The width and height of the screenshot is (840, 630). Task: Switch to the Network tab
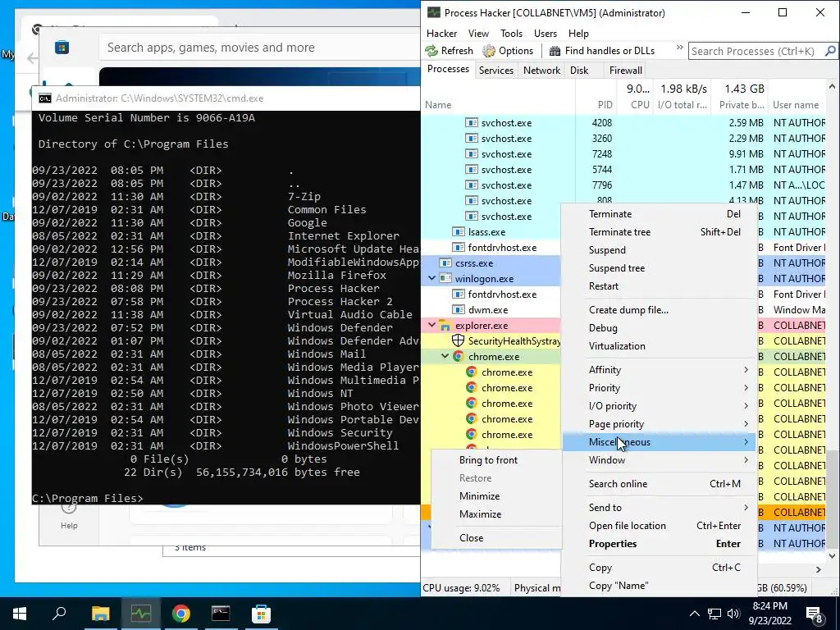point(541,71)
